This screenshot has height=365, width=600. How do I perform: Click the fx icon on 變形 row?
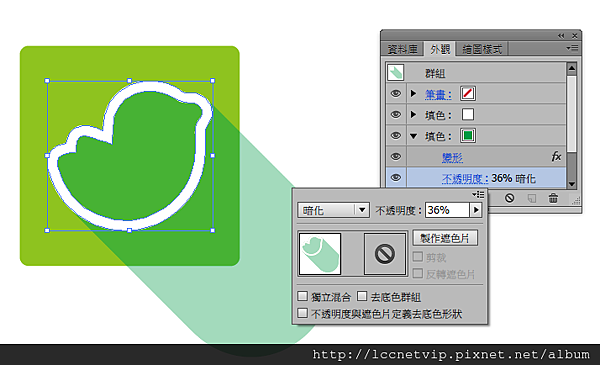point(556,156)
